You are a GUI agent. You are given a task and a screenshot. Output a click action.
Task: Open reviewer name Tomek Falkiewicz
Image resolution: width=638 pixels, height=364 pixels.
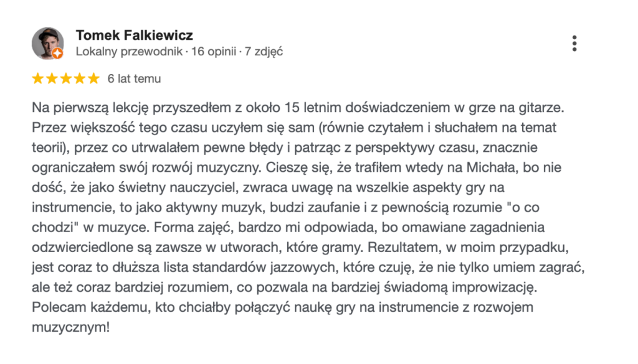(x=136, y=35)
